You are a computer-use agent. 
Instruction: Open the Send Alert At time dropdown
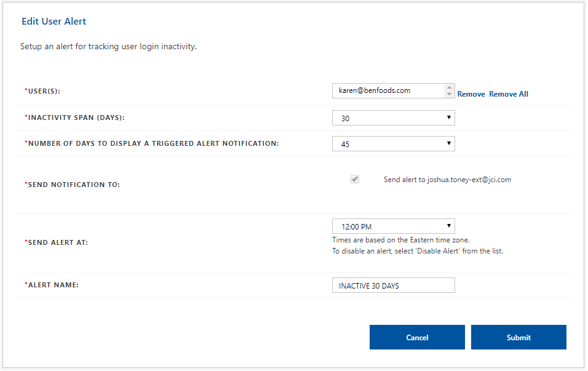pyautogui.click(x=393, y=226)
